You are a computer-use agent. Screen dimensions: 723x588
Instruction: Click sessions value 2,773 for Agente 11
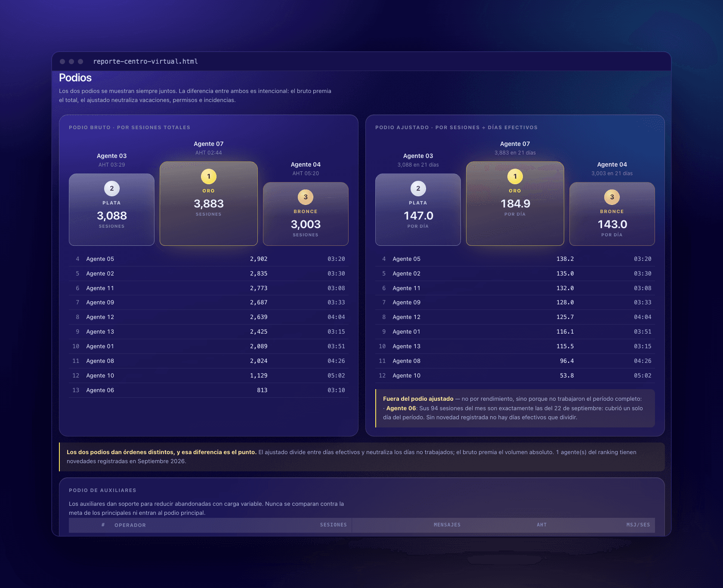[x=259, y=288]
